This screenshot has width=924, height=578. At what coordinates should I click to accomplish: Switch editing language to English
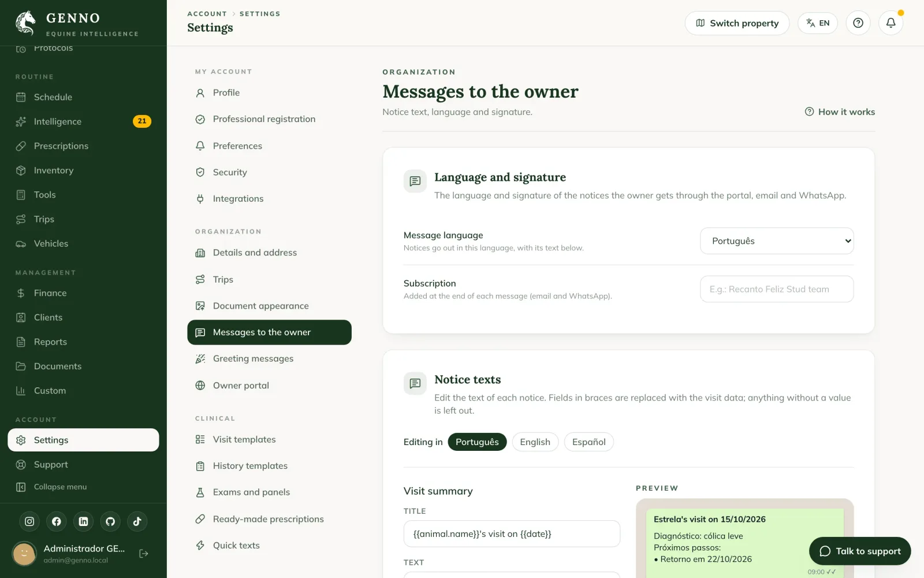535,442
